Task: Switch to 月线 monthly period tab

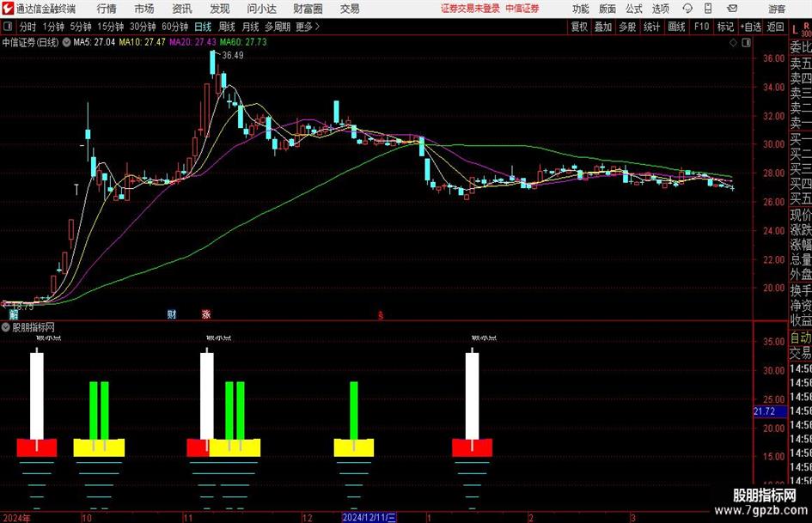Action: [250, 27]
